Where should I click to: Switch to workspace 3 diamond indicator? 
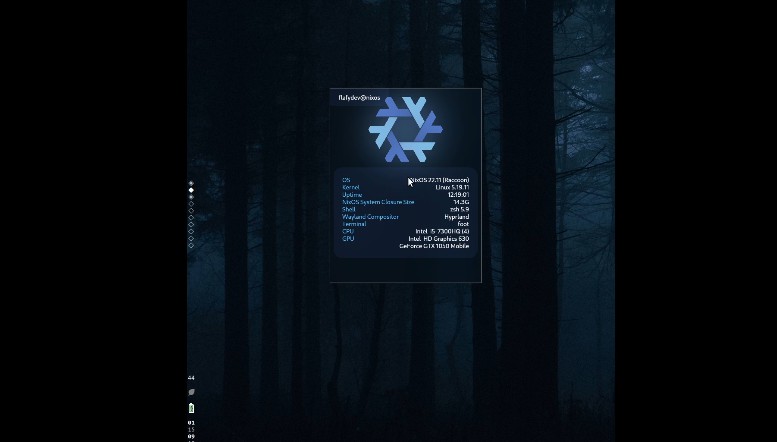pos(191,197)
